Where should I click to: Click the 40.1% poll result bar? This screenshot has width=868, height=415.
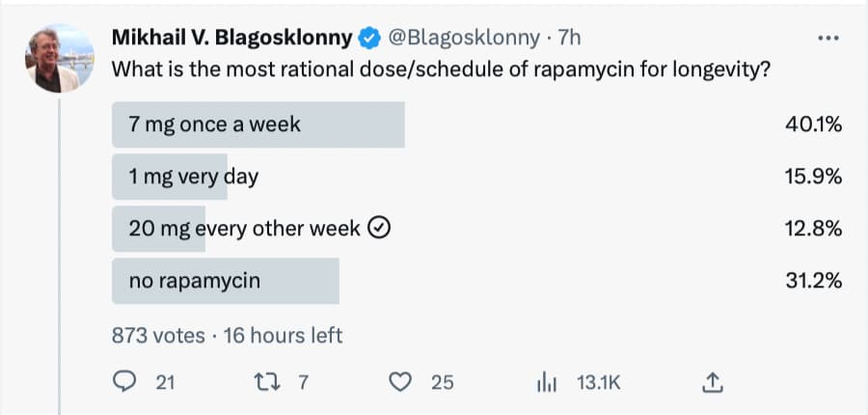[x=258, y=124]
